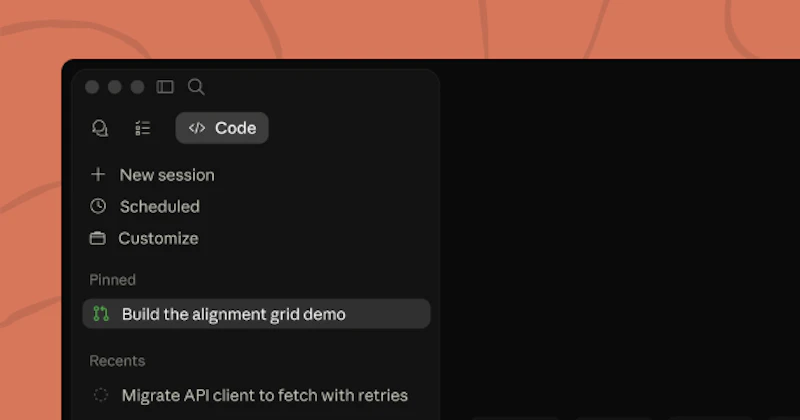The width and height of the screenshot is (800, 420).
Task: Switch to the task list tab
Action: pyautogui.click(x=142, y=128)
